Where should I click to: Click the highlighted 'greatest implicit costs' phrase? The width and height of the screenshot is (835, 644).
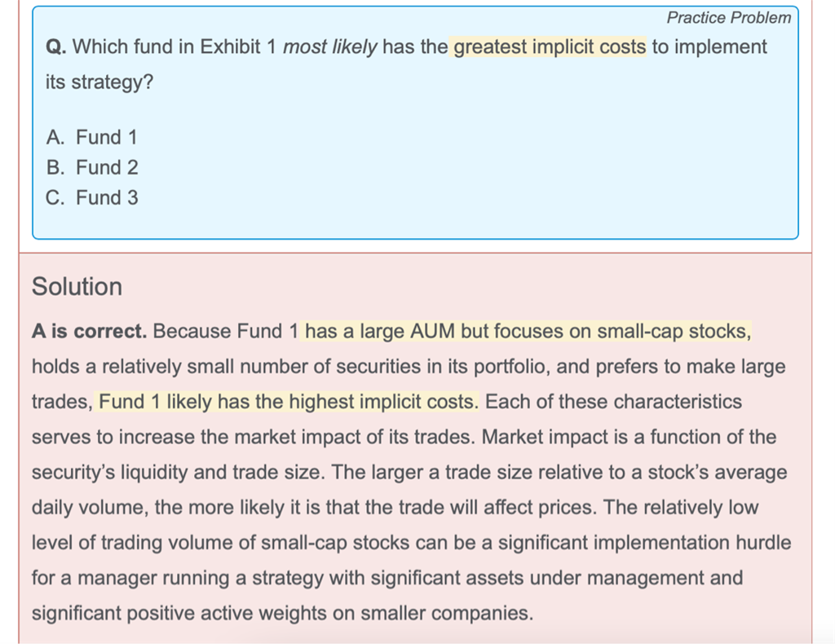click(x=549, y=47)
